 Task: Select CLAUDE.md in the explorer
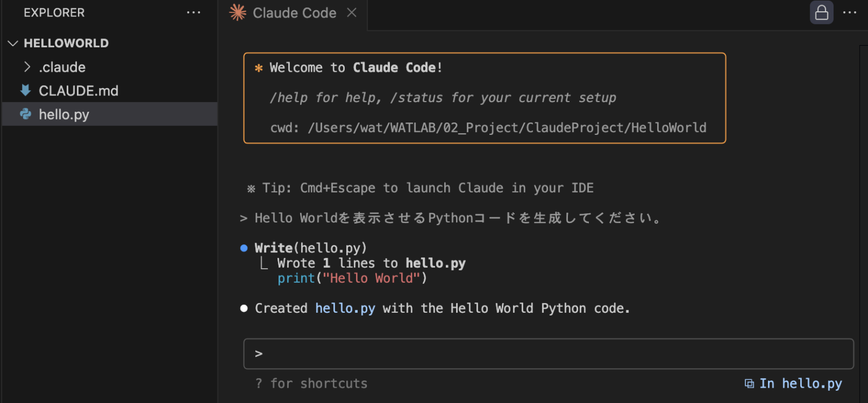[x=79, y=90]
